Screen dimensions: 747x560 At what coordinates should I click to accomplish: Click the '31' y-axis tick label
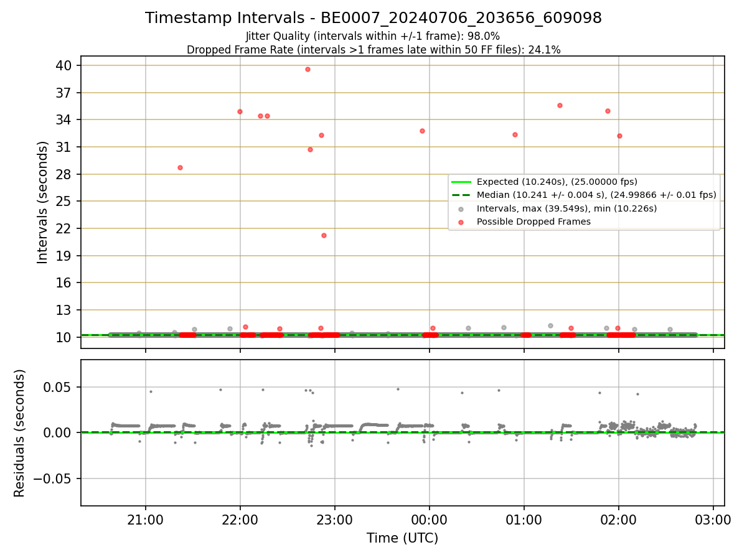point(65,147)
